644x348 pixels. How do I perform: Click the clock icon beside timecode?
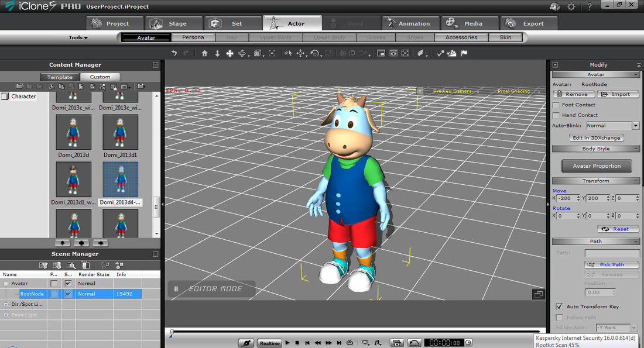pyautogui.click(x=468, y=342)
